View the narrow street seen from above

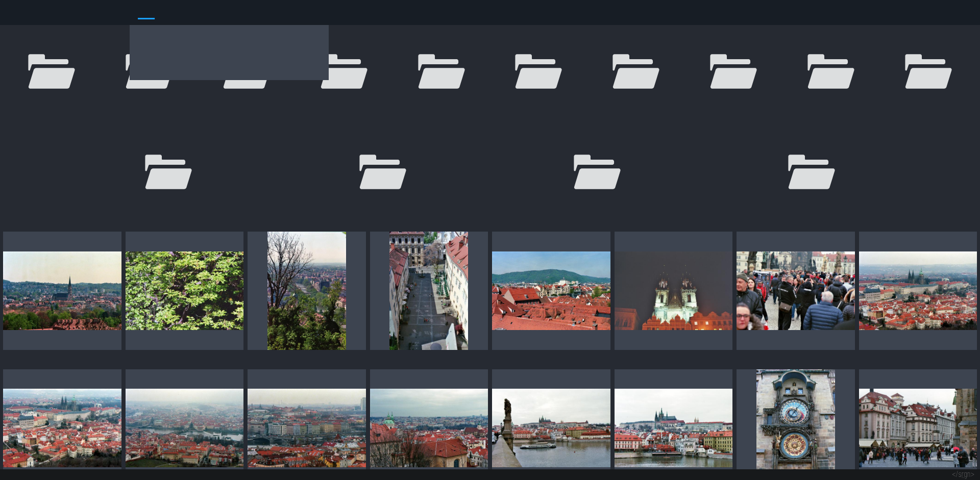[x=429, y=291]
